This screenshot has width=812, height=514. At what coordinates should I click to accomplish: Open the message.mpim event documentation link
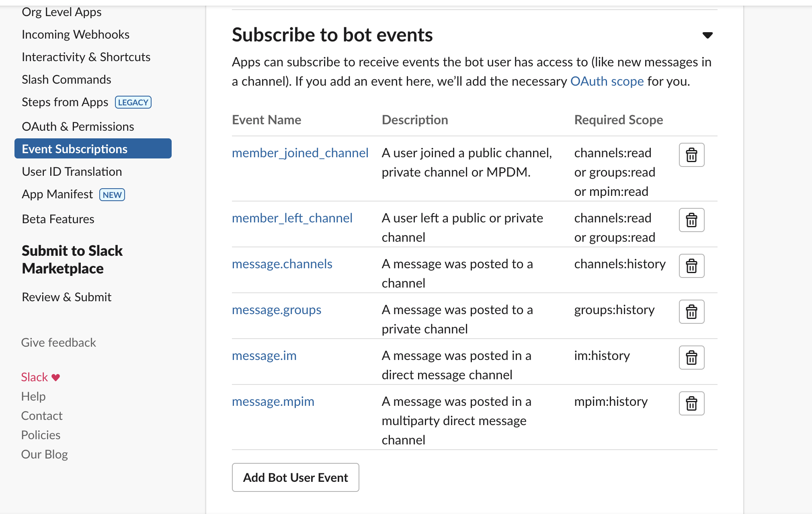tap(273, 401)
